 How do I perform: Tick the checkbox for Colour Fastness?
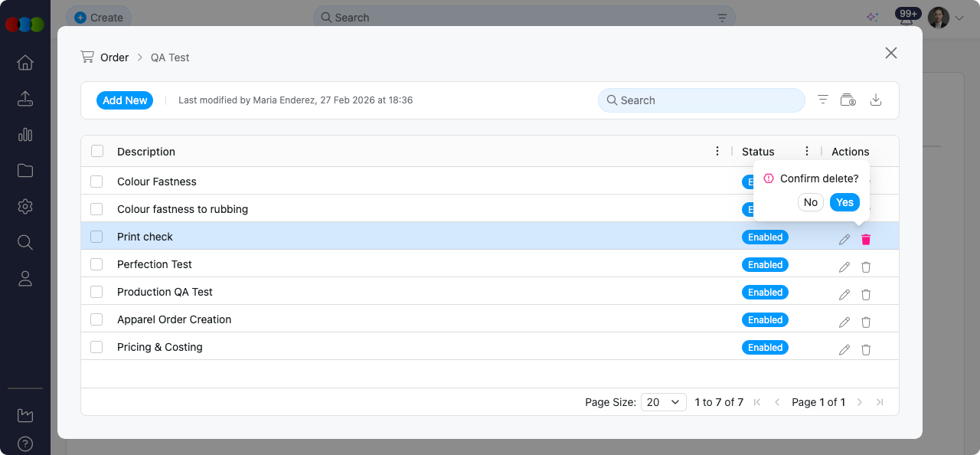(96, 182)
